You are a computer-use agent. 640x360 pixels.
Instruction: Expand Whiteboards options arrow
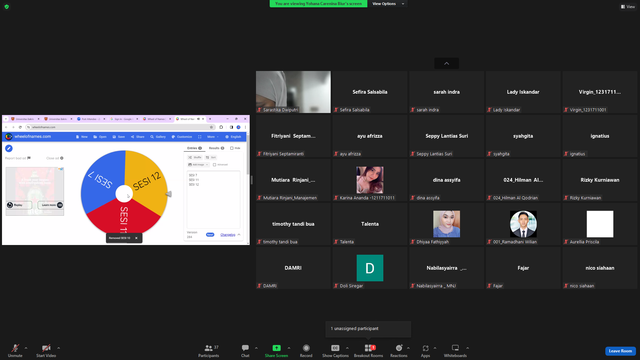point(467,348)
